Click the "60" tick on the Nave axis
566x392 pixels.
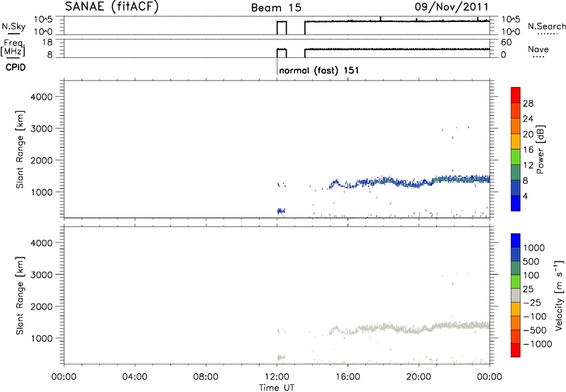click(506, 42)
